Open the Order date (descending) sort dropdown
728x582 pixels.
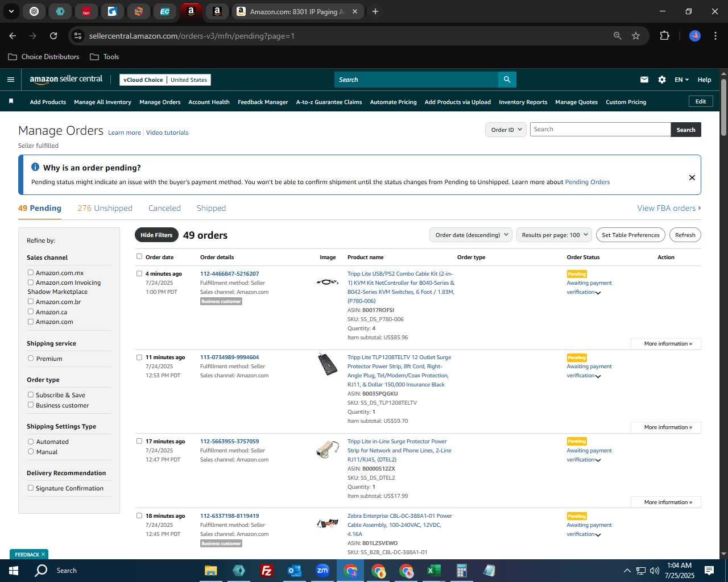[471, 235]
